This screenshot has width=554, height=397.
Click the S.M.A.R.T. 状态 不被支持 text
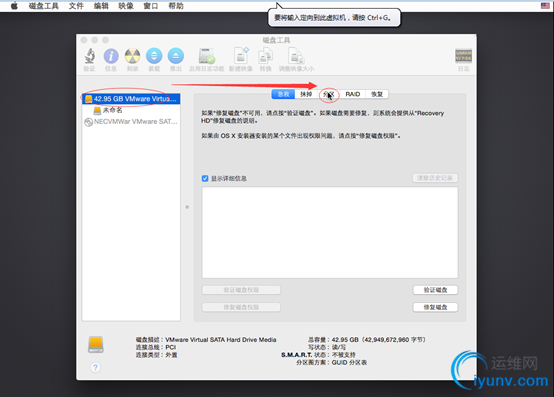point(318,355)
